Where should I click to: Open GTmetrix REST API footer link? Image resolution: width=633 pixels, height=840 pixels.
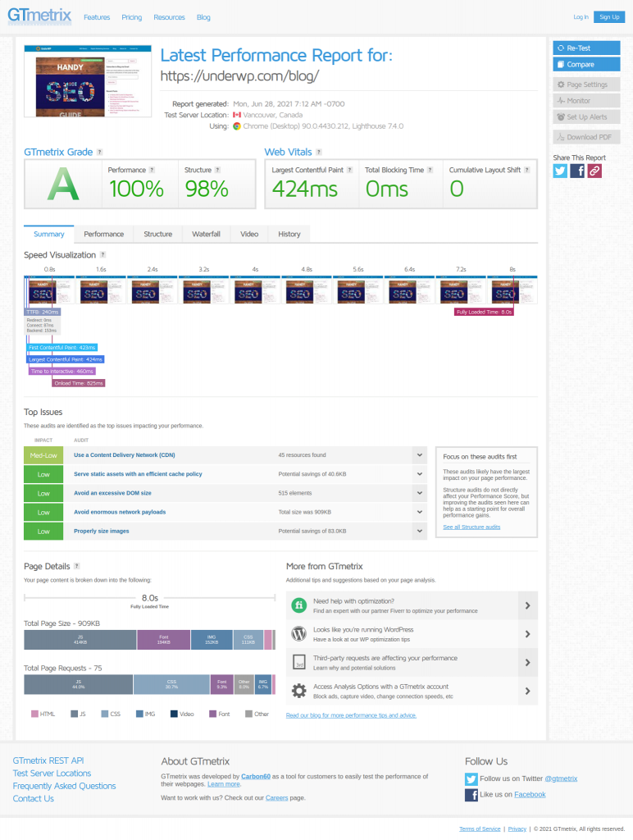pyautogui.click(x=48, y=760)
